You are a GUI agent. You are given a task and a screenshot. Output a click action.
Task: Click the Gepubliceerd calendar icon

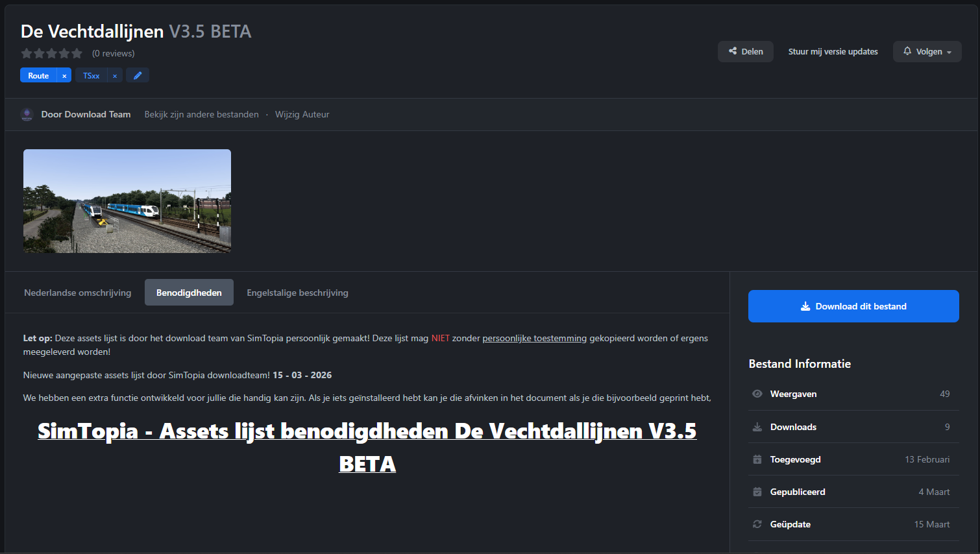coord(757,492)
